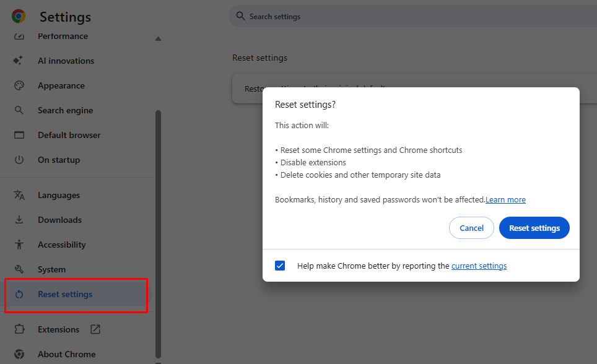The image size is (597, 364).
Task: Click the Search engine magnifier icon
Action: click(x=19, y=110)
